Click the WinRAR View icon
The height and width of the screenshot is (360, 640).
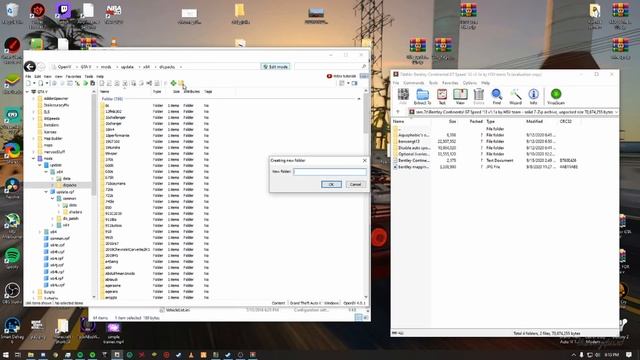pos(460,97)
